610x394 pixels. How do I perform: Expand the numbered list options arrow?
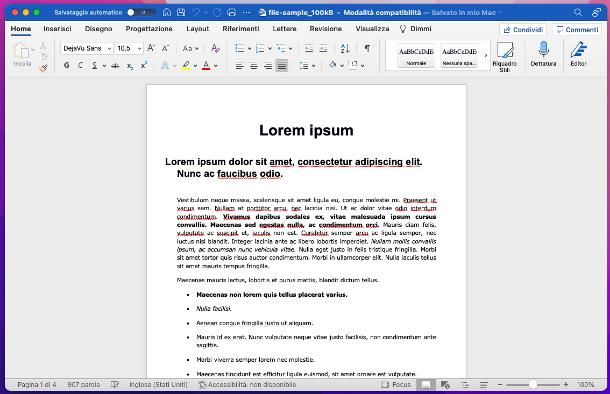270,49
